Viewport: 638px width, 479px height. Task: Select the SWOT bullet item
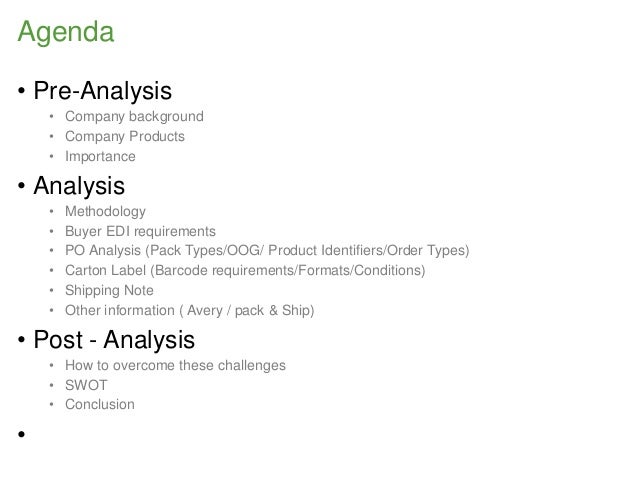(86, 385)
